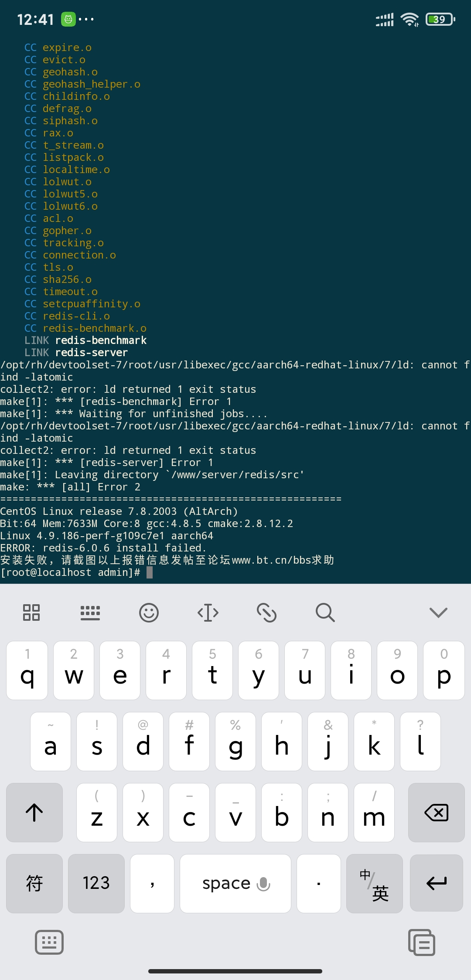Tap the j key
Image resolution: width=471 pixels, height=980 pixels.
[328, 742]
